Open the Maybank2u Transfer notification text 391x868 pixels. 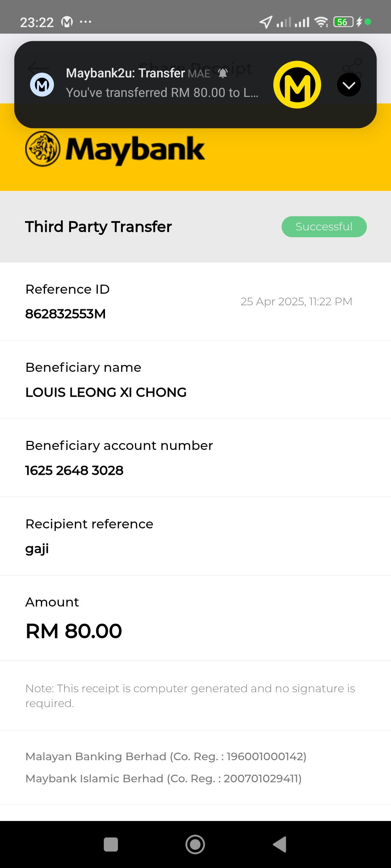(162, 83)
